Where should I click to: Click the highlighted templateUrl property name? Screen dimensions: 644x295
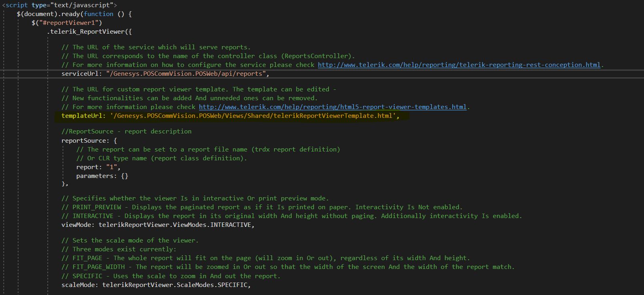[82, 116]
